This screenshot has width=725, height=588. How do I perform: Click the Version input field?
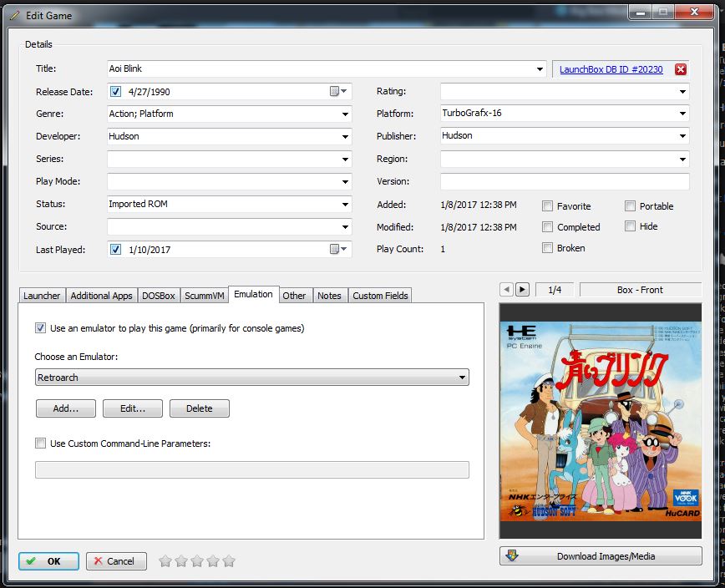[565, 181]
